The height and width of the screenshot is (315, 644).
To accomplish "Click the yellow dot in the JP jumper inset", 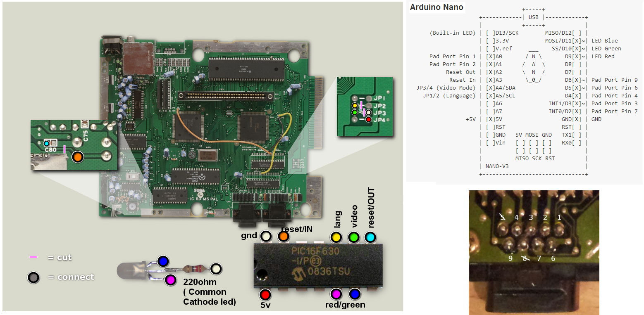I will 355,106.
